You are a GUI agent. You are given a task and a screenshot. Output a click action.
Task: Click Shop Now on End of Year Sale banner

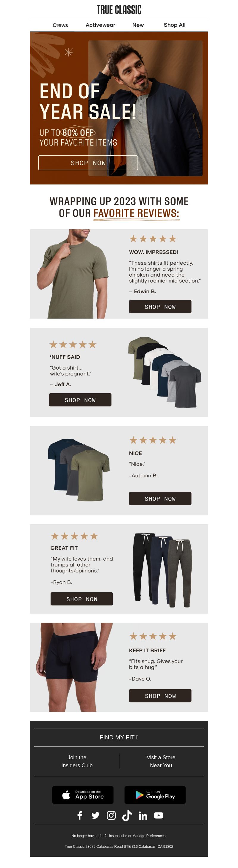88,163
